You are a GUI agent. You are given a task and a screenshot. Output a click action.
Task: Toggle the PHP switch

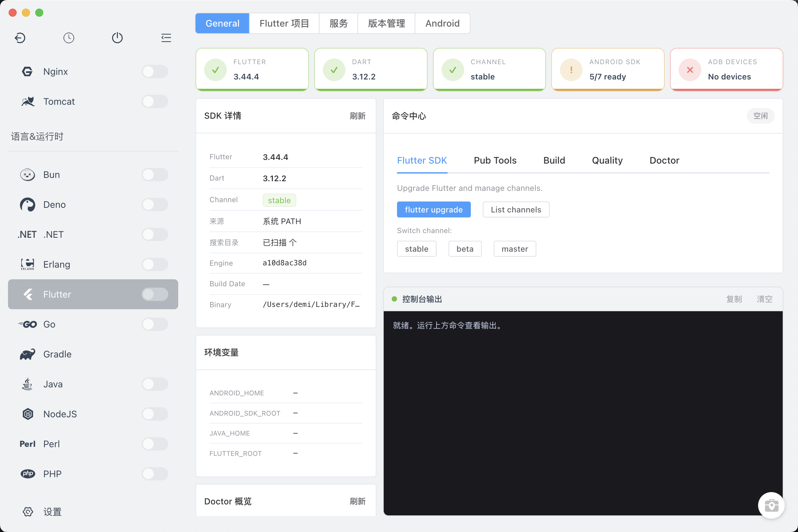(155, 473)
